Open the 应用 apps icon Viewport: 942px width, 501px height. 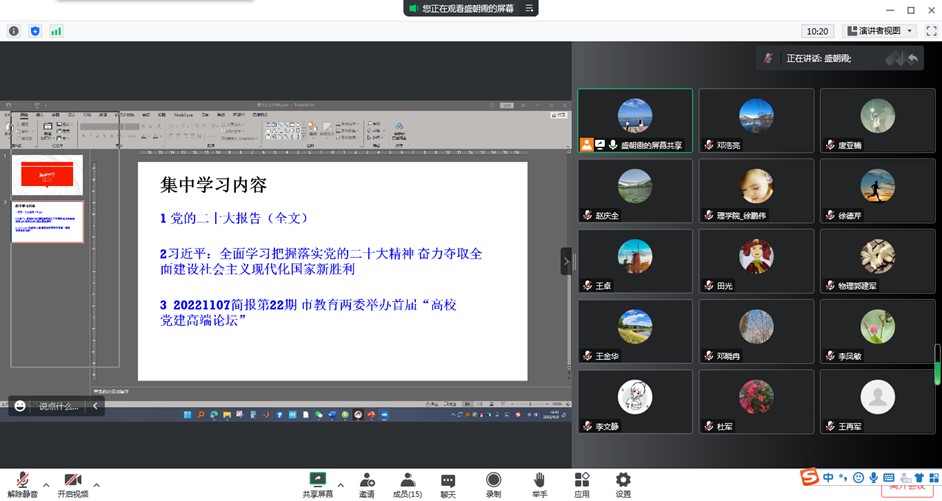pos(582,484)
